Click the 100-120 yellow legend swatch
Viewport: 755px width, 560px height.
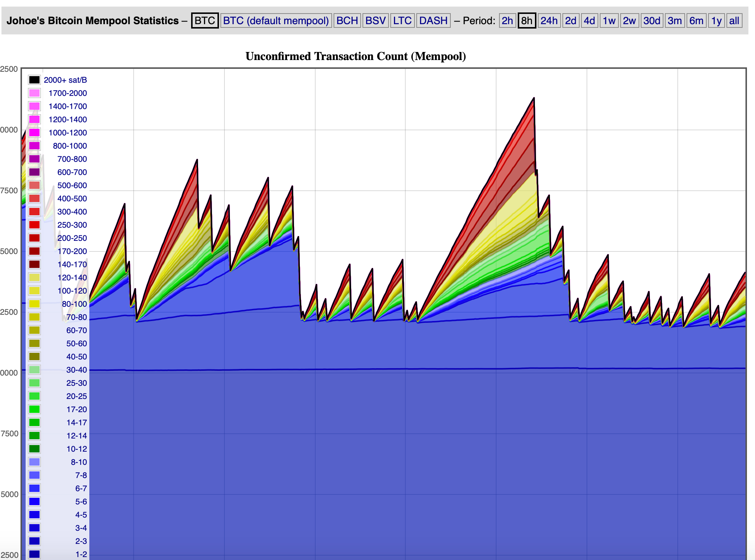click(34, 291)
